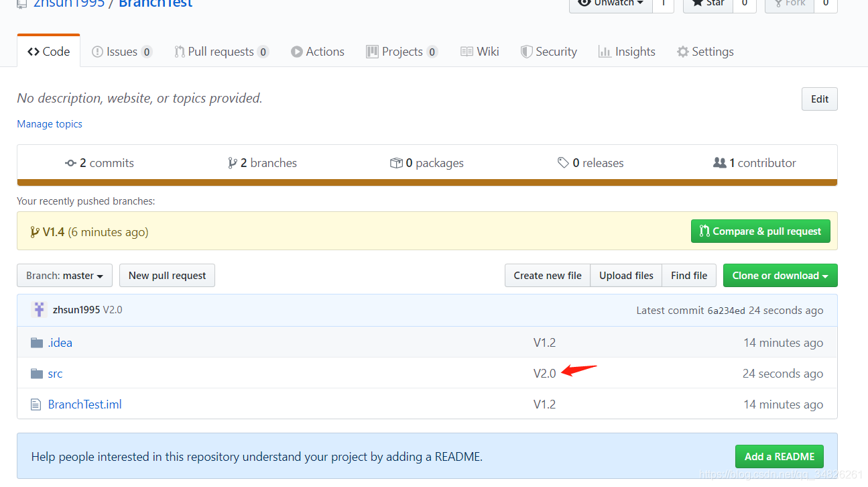This screenshot has height=487, width=868.
Task: Click the releases tag icon
Action: pyautogui.click(x=563, y=163)
